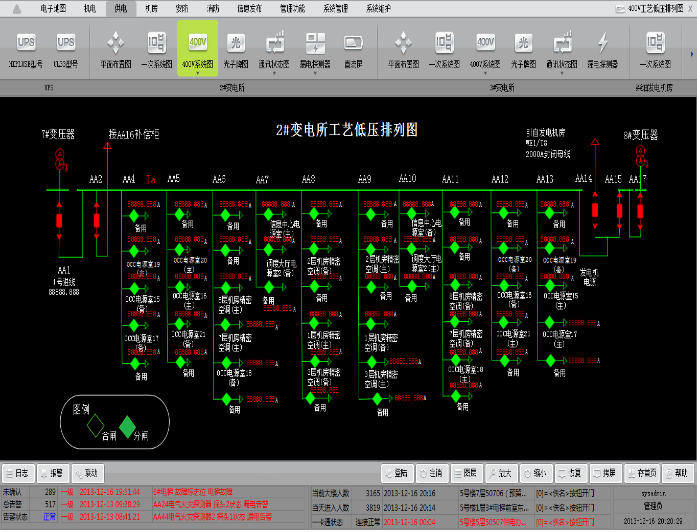Click the 当前大楼人数 value 3165

click(x=373, y=494)
